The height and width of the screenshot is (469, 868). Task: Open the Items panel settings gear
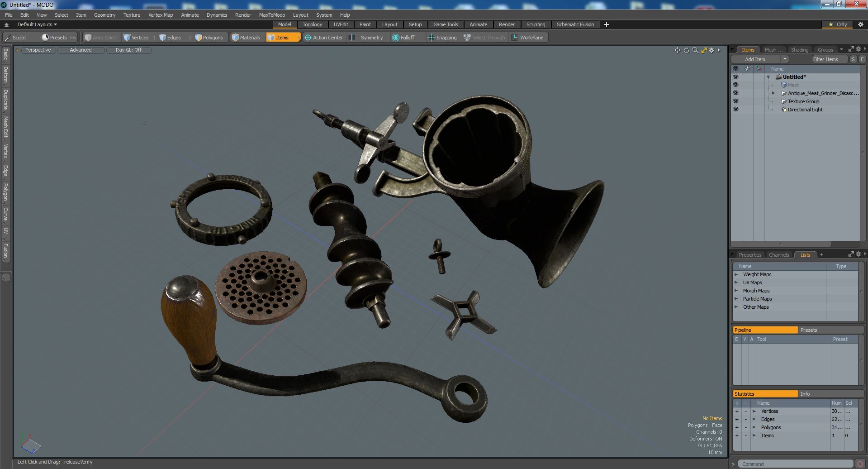coord(858,49)
